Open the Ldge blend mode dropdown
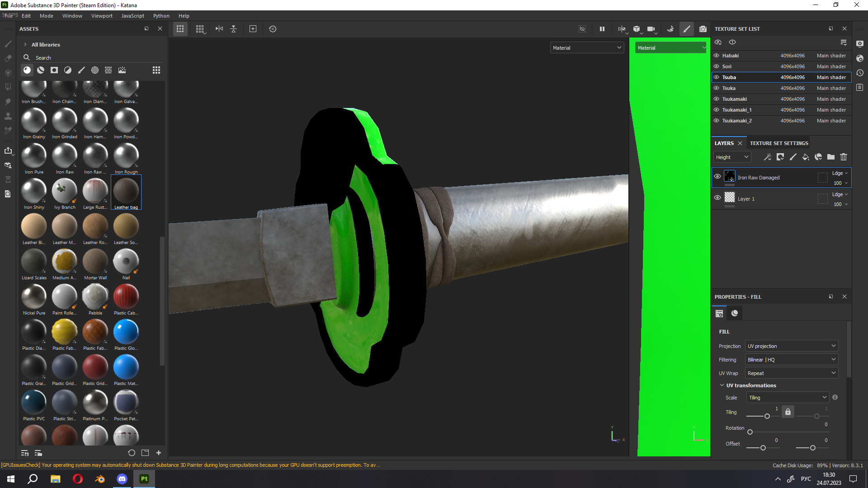 click(838, 173)
